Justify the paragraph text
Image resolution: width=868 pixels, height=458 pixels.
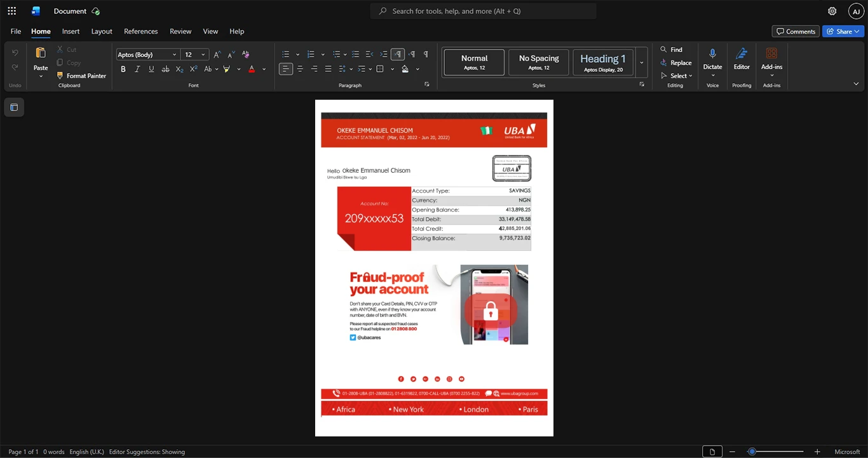coord(328,69)
